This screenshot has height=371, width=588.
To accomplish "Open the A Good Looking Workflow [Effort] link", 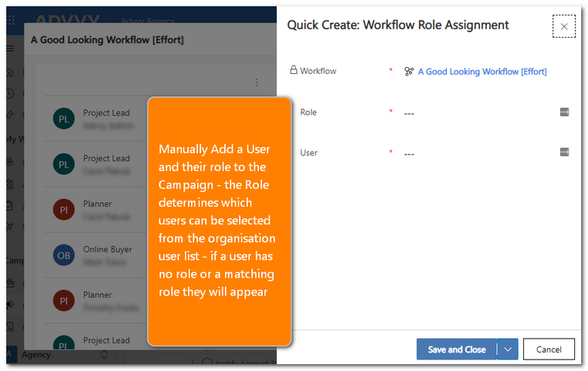I will 482,72.
